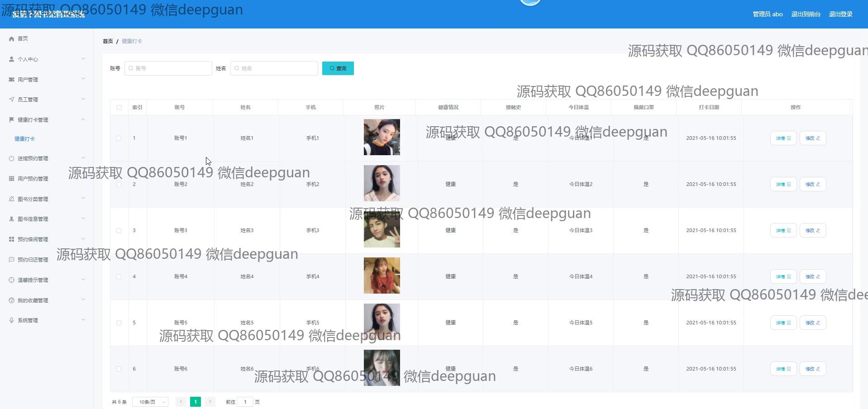
Task: Click the photo thumbnail in row 3
Action: (x=382, y=230)
